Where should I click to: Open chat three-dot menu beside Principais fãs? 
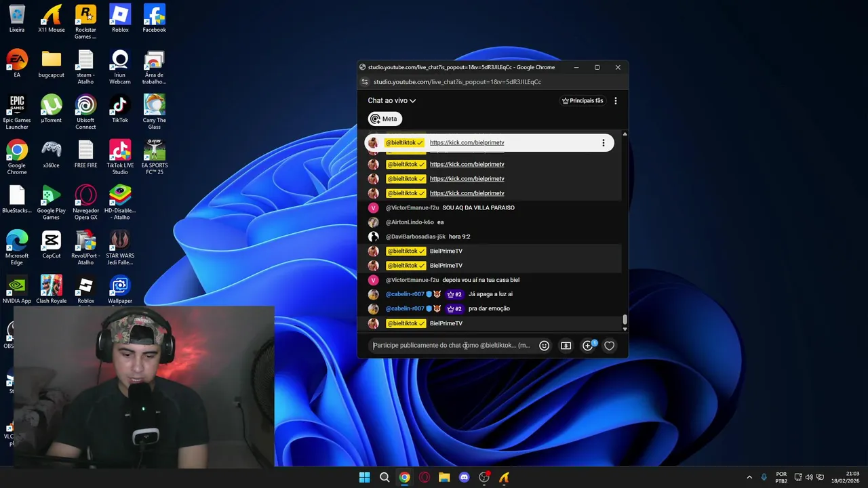click(615, 101)
